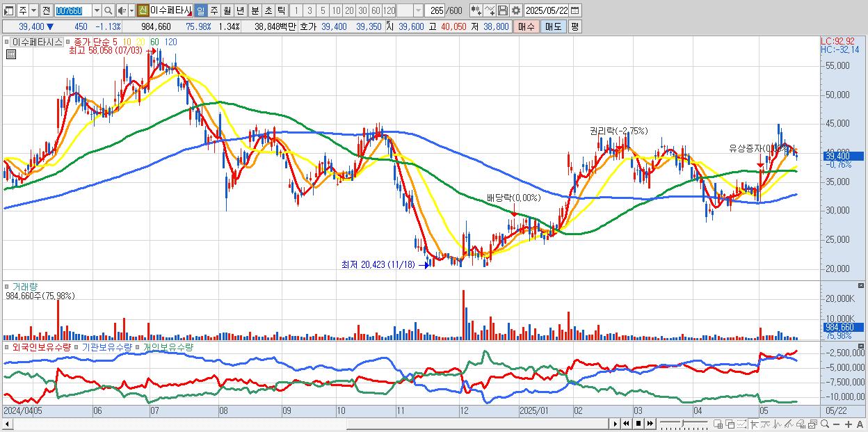Click the 배당락(0.00%) chart marker
This screenshot has height=432, width=868.
pos(514,198)
